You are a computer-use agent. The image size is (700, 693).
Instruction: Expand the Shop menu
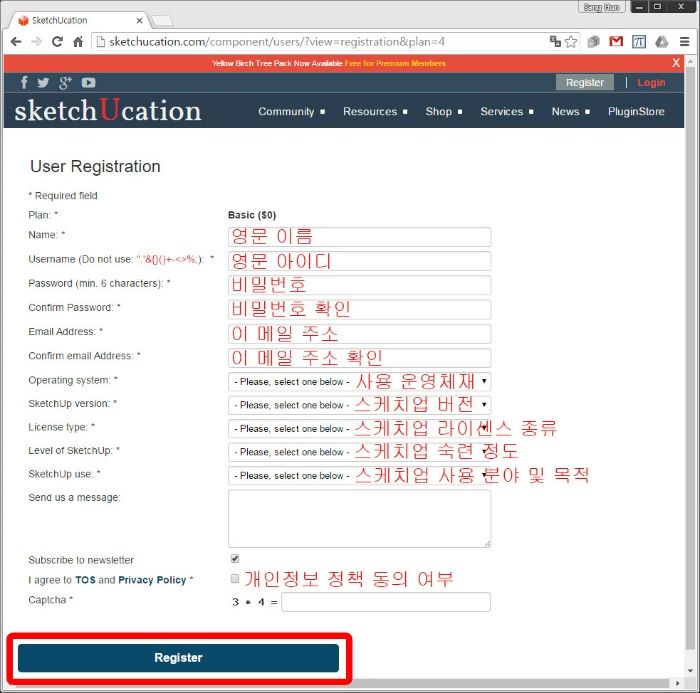(443, 112)
